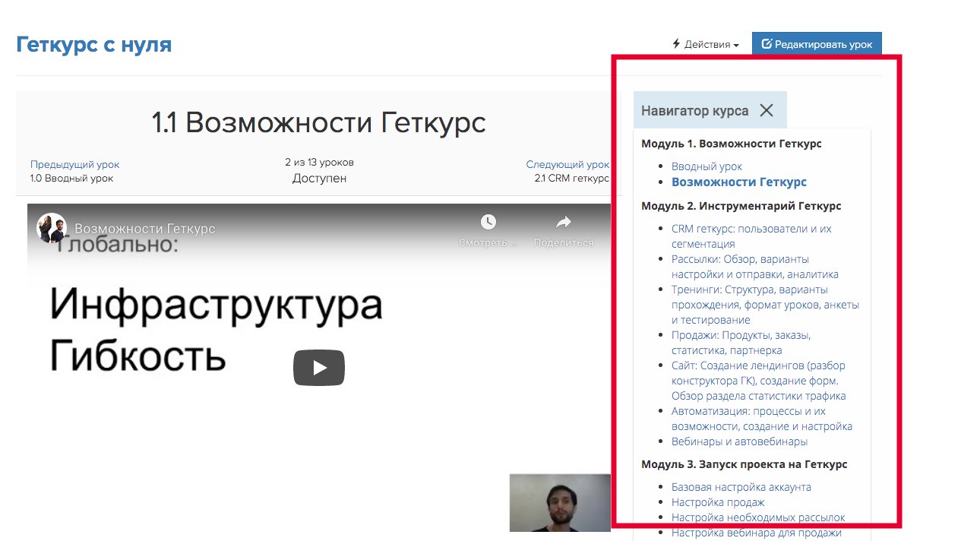
Task: Click the Модуль 1. Возможности Геткурс heading
Action: coord(732,144)
